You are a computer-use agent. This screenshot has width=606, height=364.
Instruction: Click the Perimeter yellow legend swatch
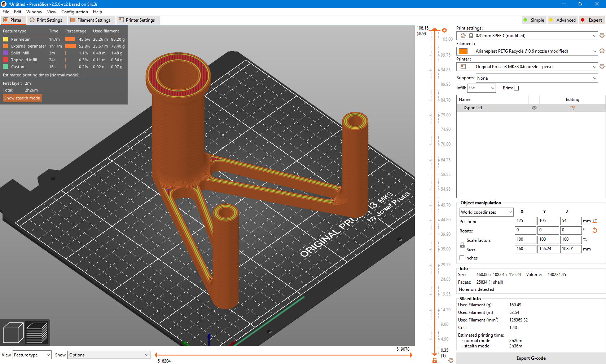(6, 39)
